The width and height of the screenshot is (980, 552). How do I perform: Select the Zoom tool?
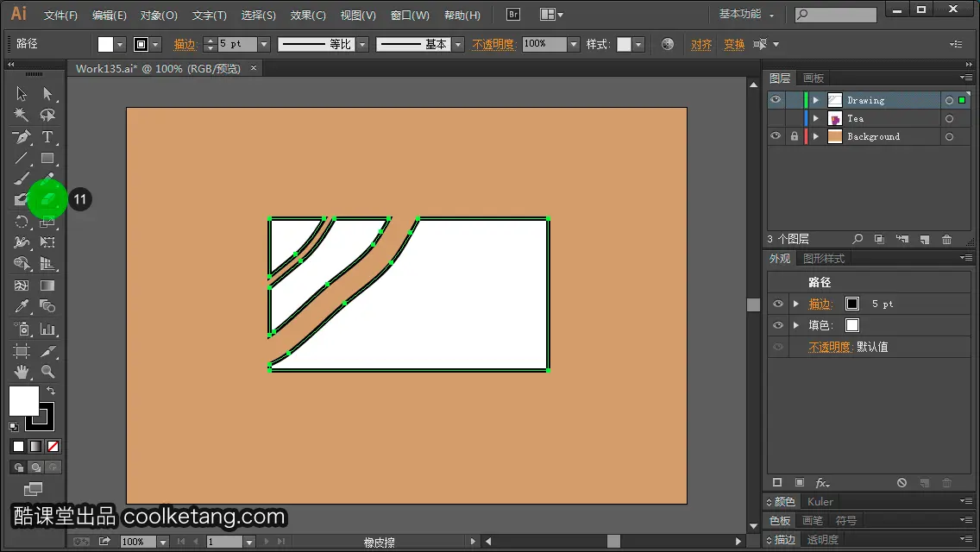(47, 372)
